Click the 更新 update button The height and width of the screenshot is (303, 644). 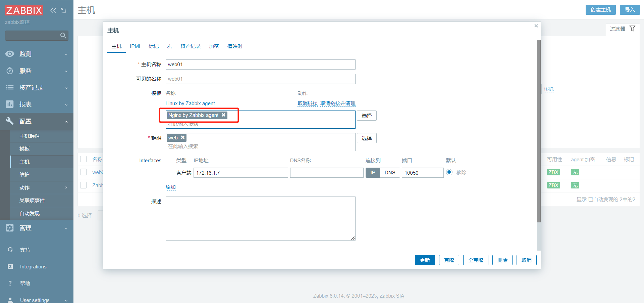click(425, 260)
